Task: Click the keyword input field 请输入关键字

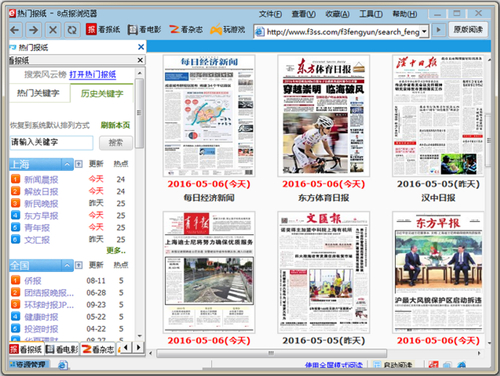Action: tap(51, 143)
